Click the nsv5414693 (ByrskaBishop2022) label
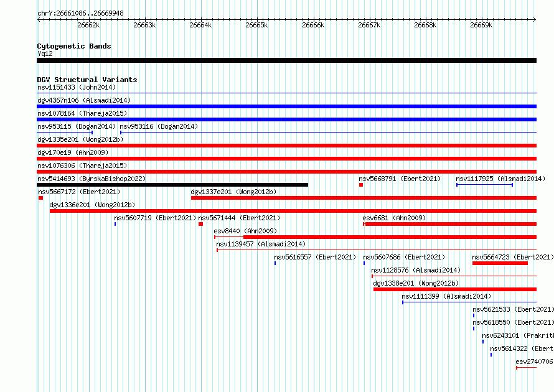554x392 pixels. pos(92,179)
